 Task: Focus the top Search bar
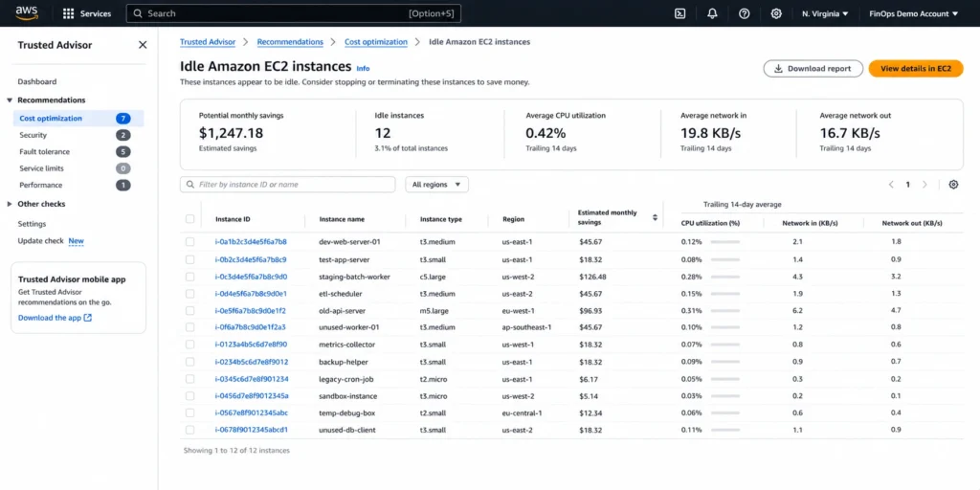pyautogui.click(x=293, y=13)
